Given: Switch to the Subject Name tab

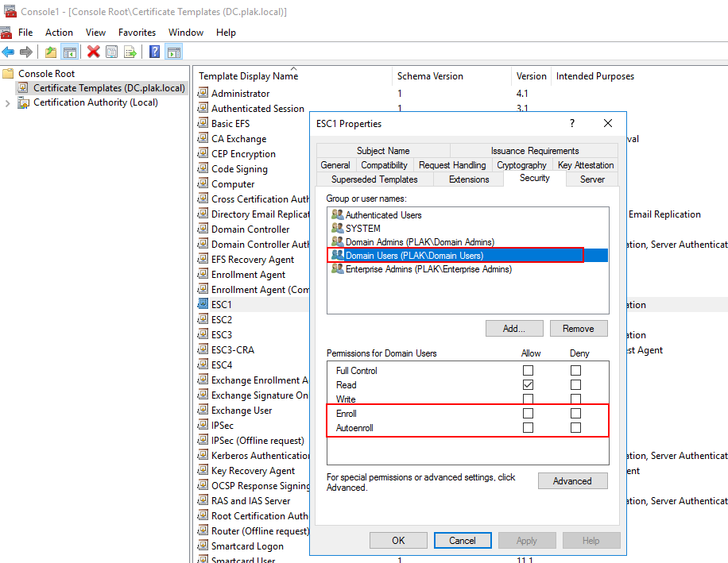Looking at the screenshot, I should point(383,151).
